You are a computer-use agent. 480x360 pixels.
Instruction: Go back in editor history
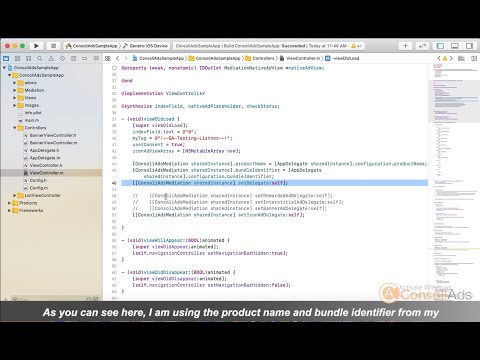pos(118,58)
